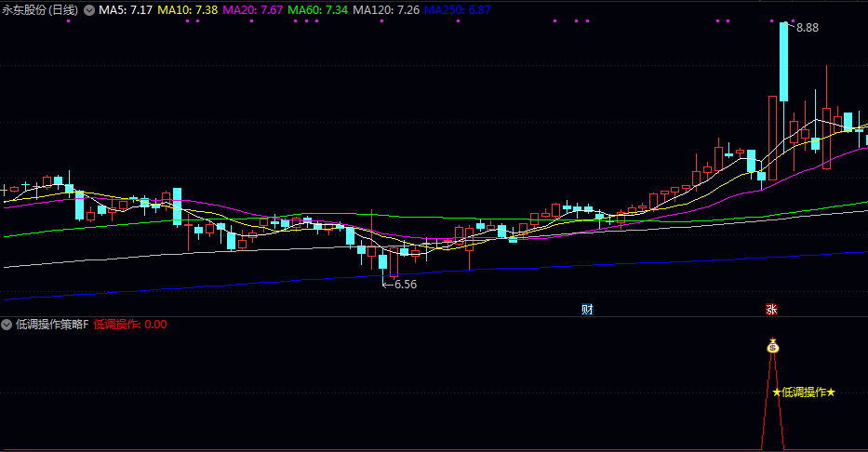Viewport: 868px width, 452px height.
Task: Select the 永东股份 (日线) chart title
Action: click(x=40, y=10)
